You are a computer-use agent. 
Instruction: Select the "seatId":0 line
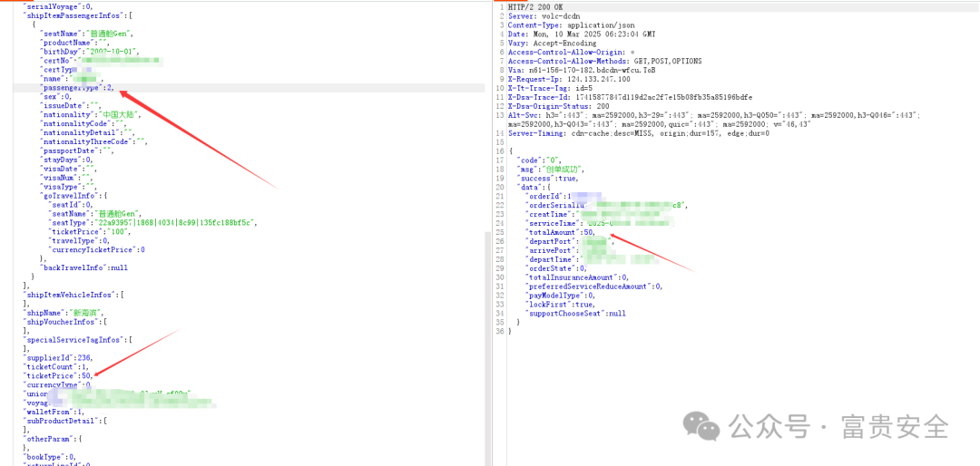click(70, 206)
